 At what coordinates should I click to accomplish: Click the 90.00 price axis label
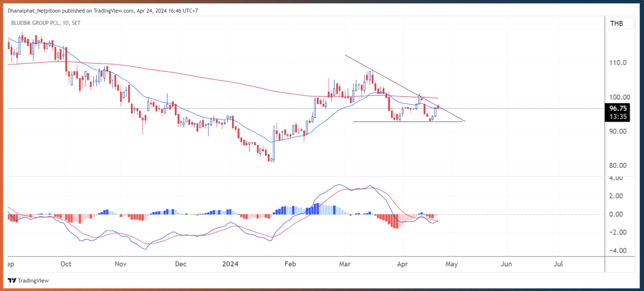(x=618, y=131)
